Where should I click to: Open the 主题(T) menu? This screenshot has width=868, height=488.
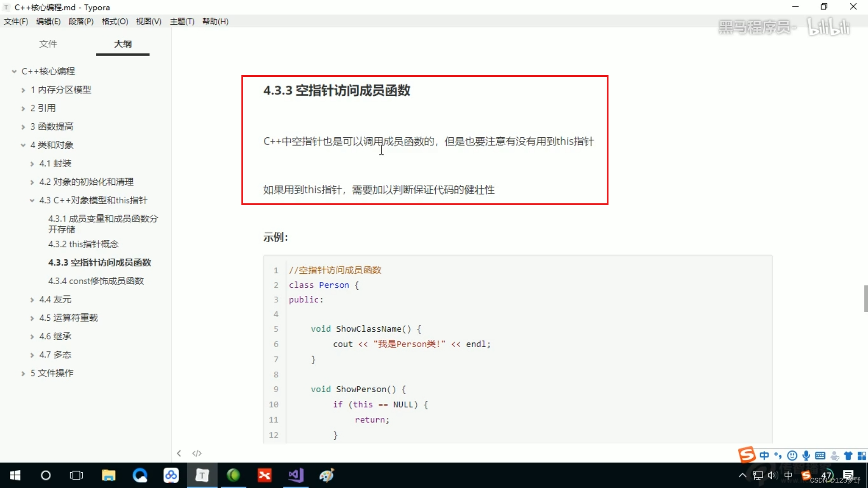click(182, 21)
